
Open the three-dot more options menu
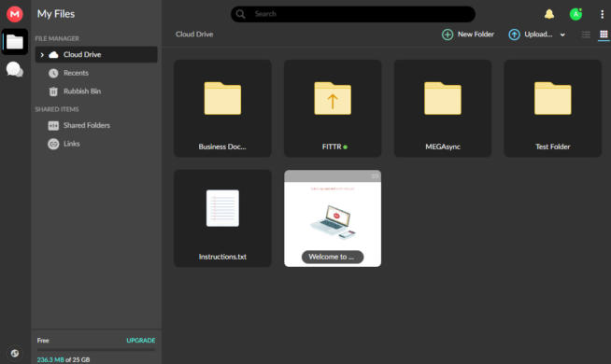(602, 14)
